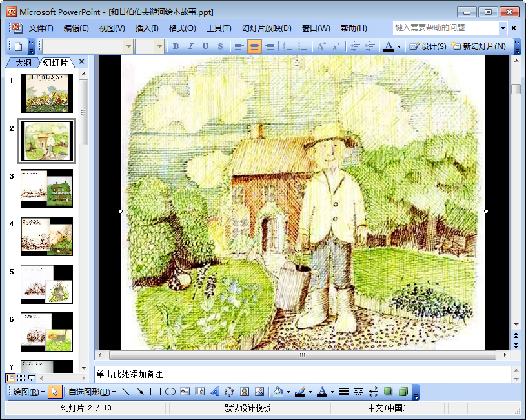The image size is (526, 420).
Task: Toggle Italic formatting
Action: 190,46
